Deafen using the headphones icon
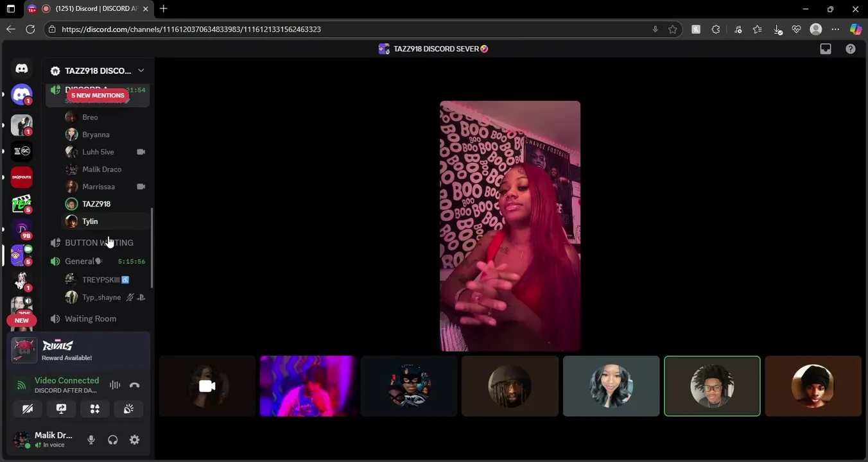Image resolution: width=868 pixels, height=462 pixels. (113, 440)
